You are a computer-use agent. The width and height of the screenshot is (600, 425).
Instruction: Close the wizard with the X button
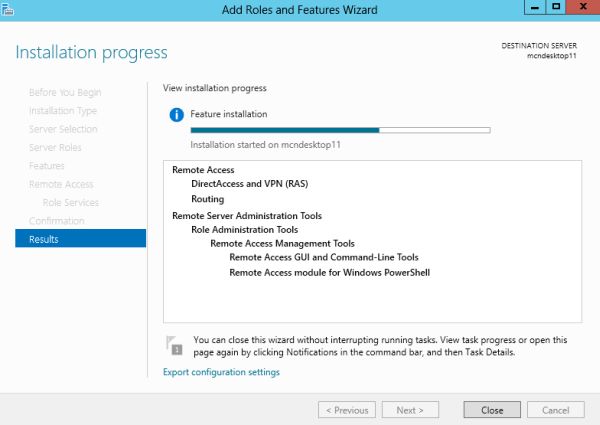pyautogui.click(x=583, y=7)
